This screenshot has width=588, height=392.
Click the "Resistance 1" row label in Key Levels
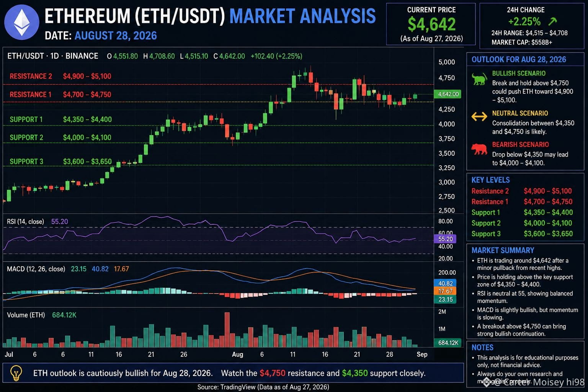[x=490, y=202]
